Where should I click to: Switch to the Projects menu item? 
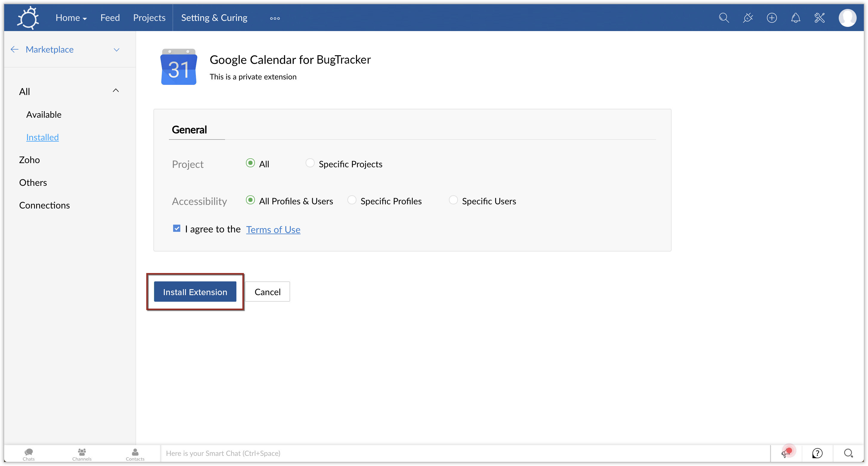149,18
